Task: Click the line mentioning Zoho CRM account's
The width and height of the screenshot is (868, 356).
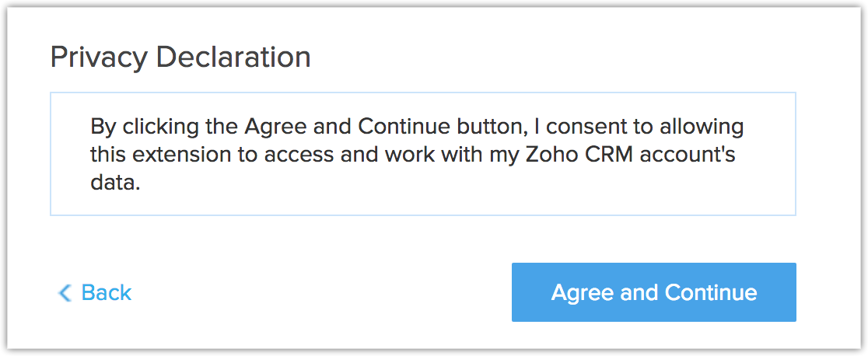Action: pyautogui.click(x=412, y=155)
